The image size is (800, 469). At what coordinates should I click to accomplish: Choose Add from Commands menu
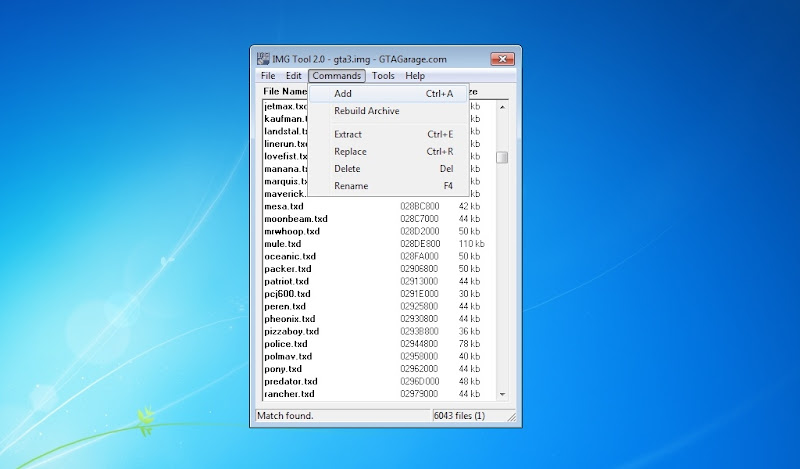click(x=389, y=94)
